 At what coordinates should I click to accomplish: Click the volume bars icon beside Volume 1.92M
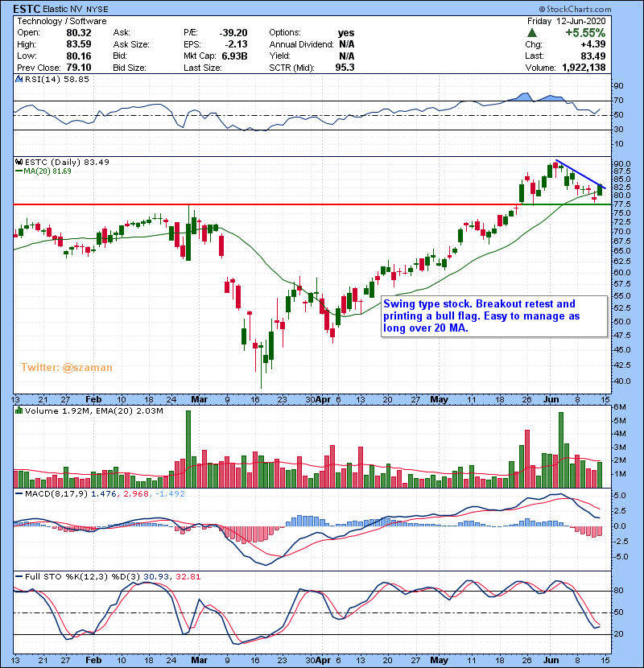pyautogui.click(x=19, y=410)
